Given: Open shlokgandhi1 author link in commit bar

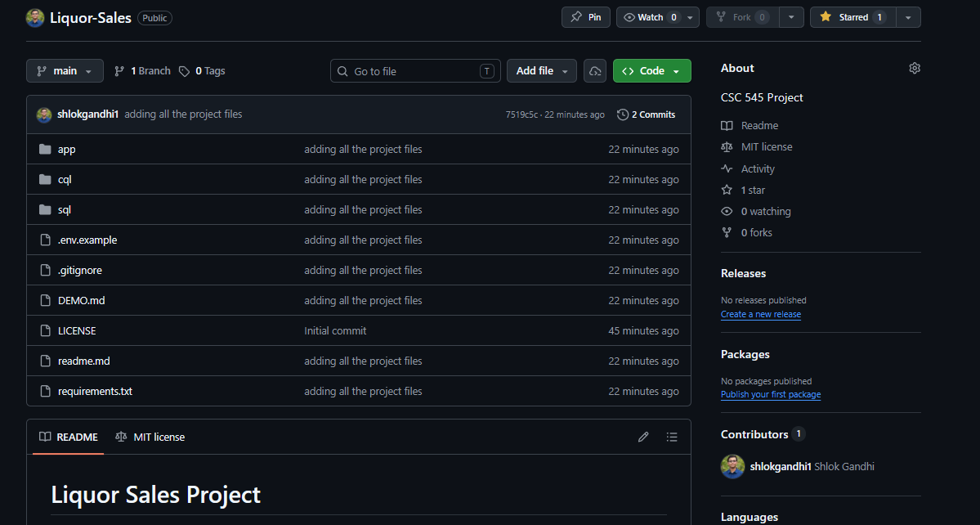Looking at the screenshot, I should [88, 114].
